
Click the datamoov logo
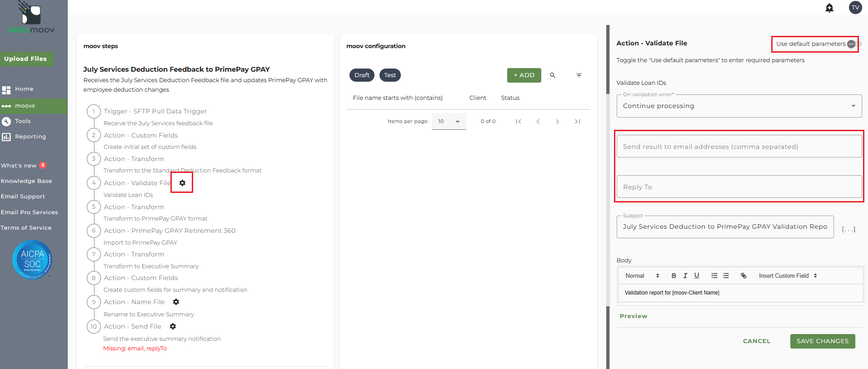[31, 17]
